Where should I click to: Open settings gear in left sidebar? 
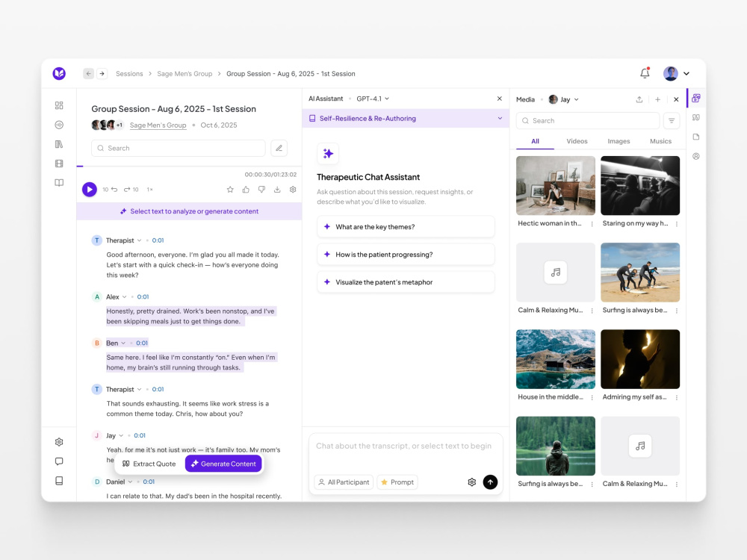(59, 442)
